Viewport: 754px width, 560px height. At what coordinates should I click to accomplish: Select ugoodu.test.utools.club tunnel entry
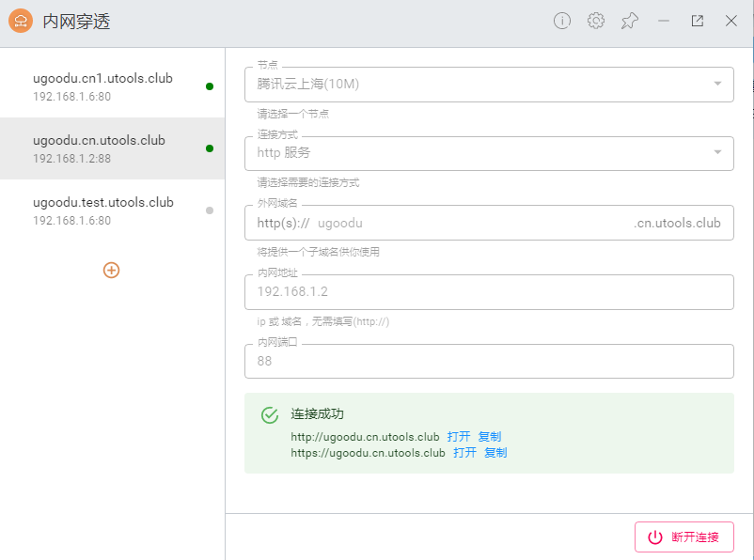pos(113,210)
